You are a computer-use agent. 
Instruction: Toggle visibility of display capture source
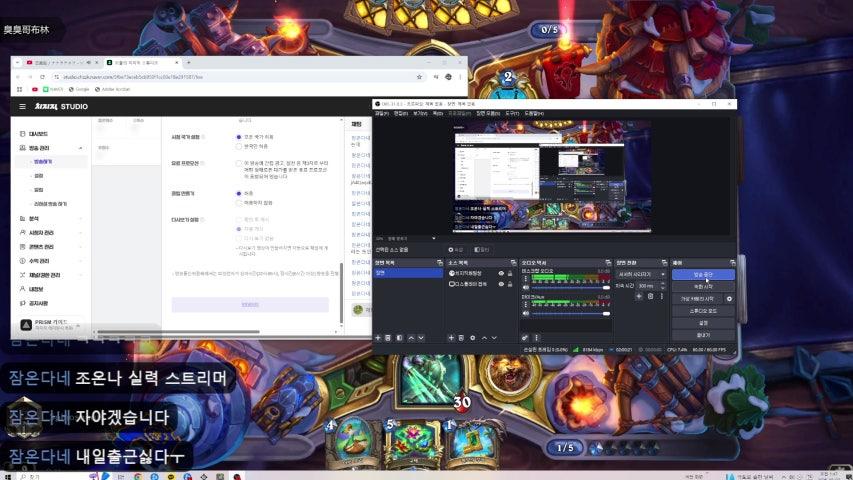coord(501,284)
